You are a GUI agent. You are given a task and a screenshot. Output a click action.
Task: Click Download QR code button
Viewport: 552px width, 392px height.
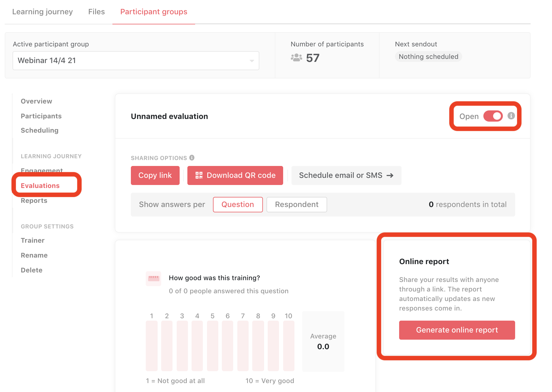click(235, 175)
